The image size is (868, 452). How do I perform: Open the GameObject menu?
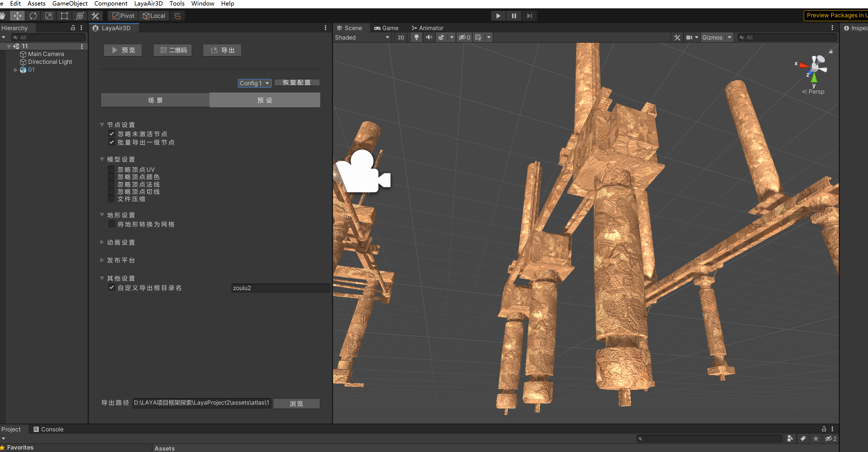point(70,4)
